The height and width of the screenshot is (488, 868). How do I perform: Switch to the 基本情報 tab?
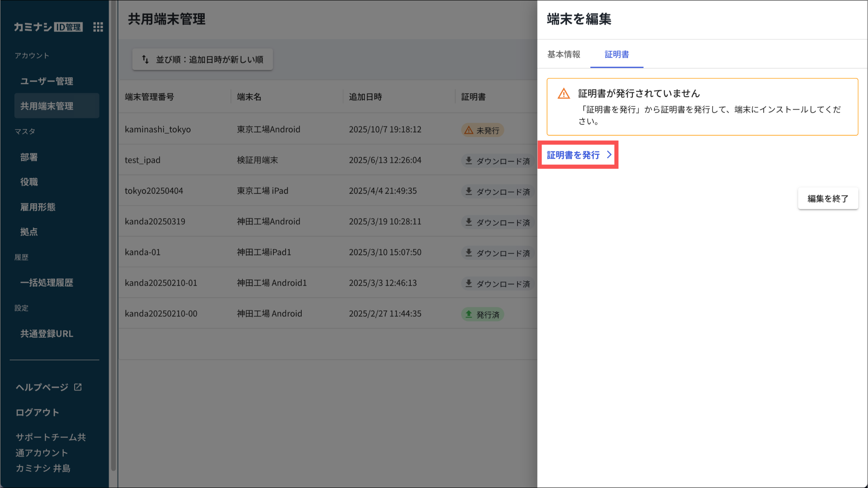click(564, 54)
